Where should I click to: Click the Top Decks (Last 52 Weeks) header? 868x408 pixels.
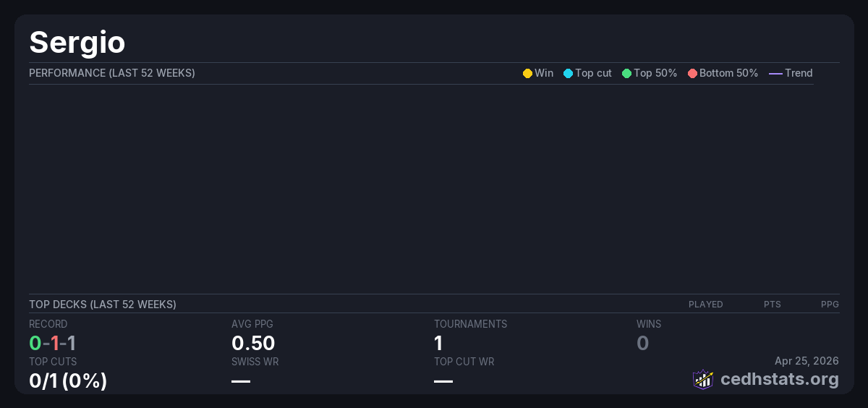click(x=103, y=305)
